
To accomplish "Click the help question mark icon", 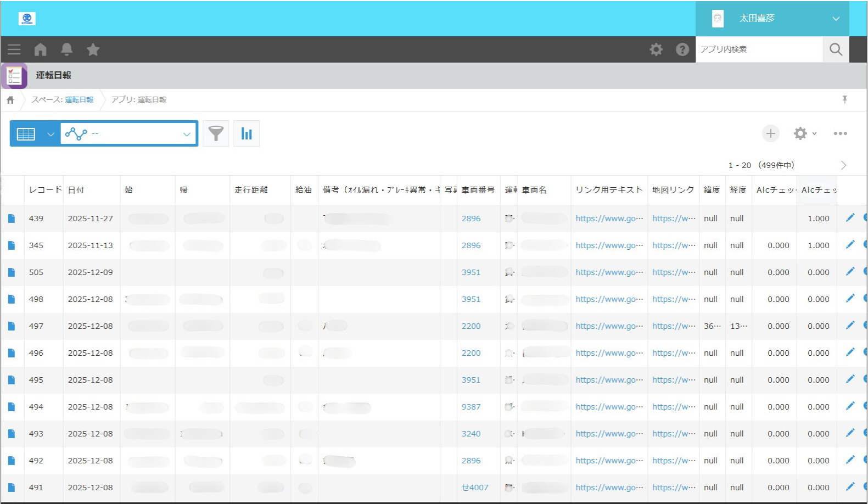I will pyautogui.click(x=682, y=49).
